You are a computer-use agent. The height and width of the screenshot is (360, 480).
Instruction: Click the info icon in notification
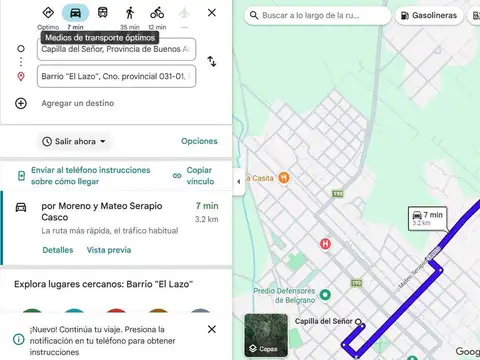(x=19, y=340)
